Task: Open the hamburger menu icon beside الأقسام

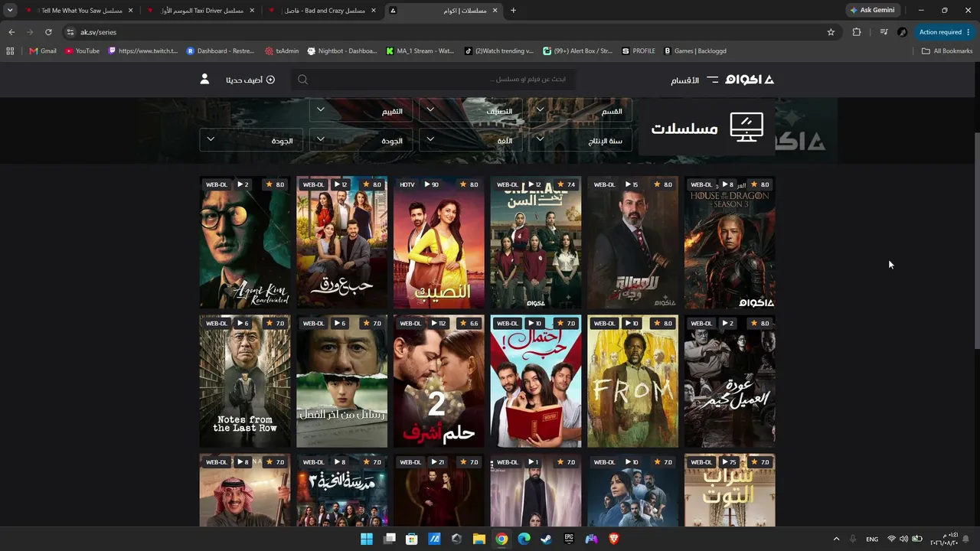Action: pos(712,80)
